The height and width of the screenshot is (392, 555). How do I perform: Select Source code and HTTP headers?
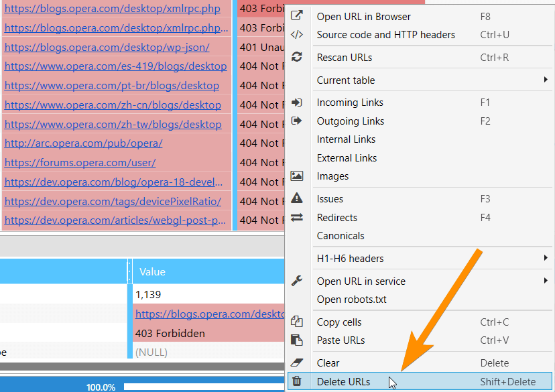(420, 35)
